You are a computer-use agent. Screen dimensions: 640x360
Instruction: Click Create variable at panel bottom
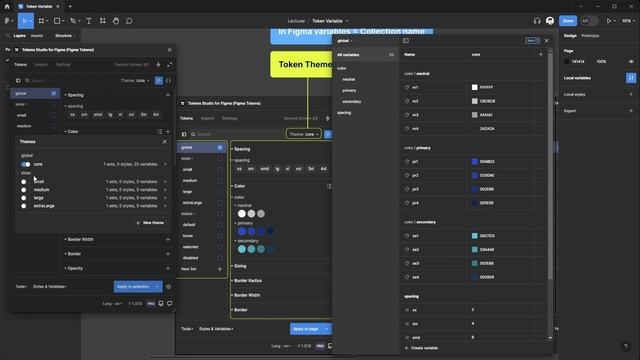[421, 348]
